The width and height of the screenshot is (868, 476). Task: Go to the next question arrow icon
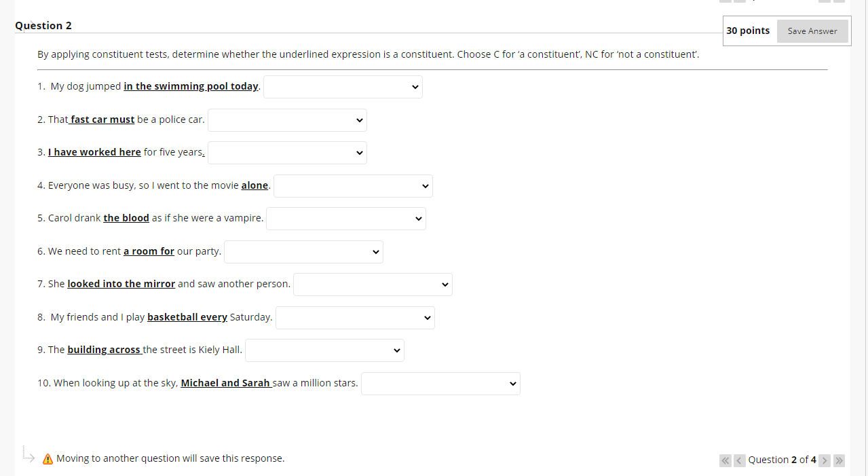(825, 460)
